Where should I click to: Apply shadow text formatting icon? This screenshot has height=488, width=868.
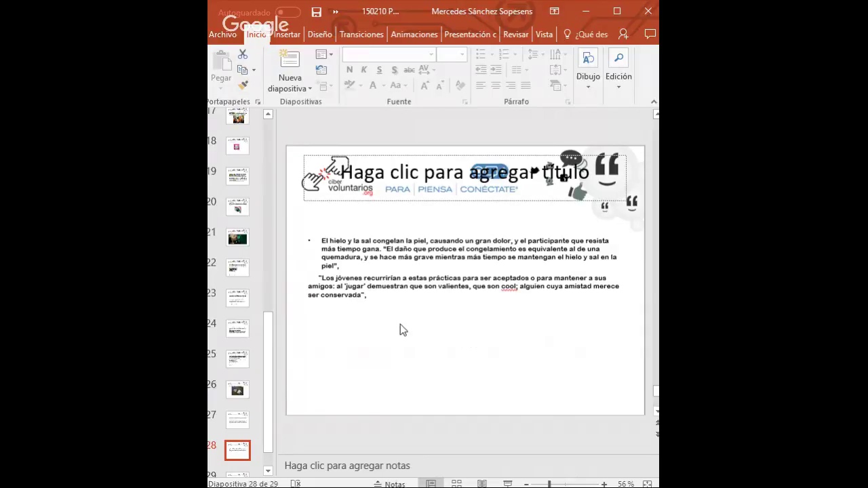coord(394,70)
